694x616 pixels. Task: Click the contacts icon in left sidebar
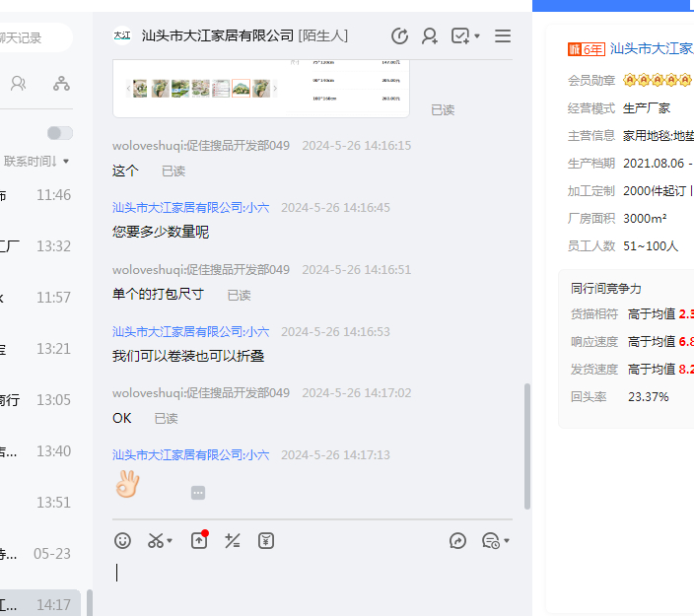[x=18, y=83]
